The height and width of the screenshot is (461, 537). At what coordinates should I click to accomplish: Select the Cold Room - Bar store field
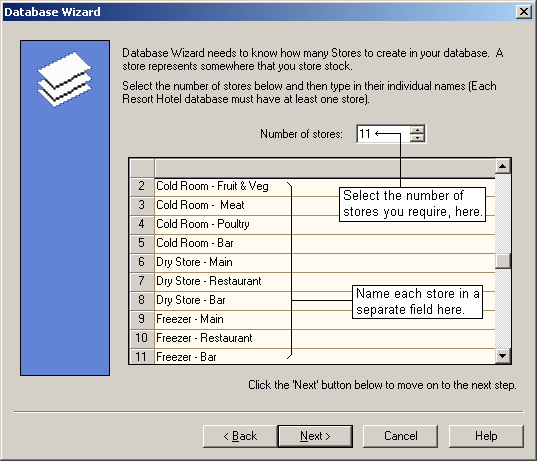tap(325, 244)
